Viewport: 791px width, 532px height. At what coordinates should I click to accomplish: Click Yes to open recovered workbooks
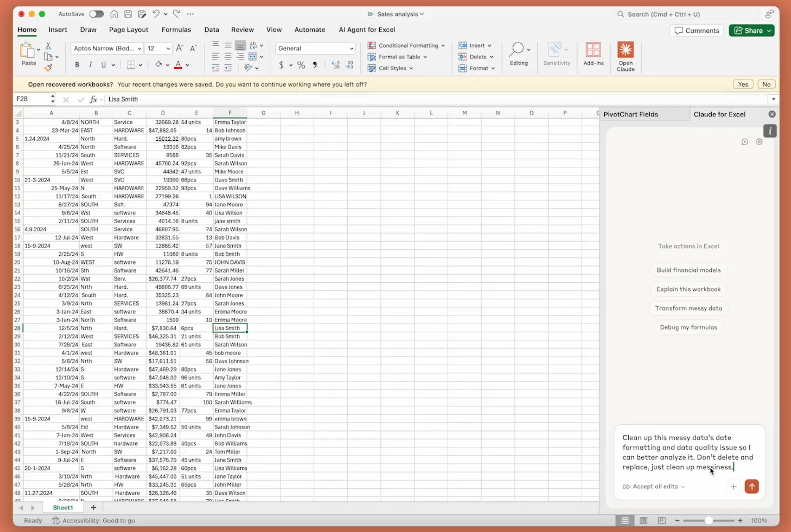point(742,84)
